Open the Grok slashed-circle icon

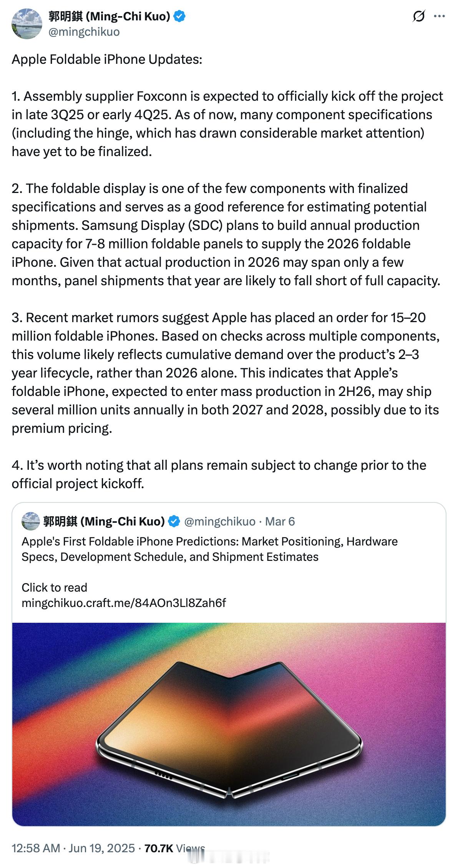(x=418, y=17)
